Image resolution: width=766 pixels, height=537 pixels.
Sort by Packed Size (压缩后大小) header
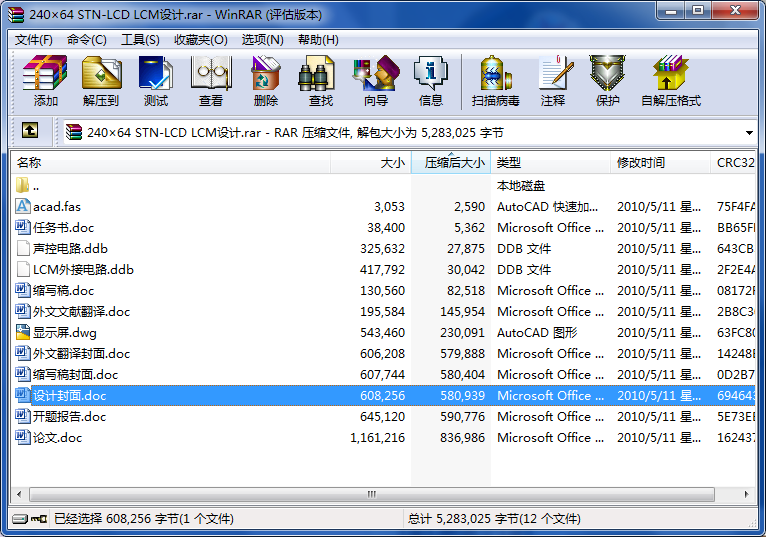coord(451,163)
